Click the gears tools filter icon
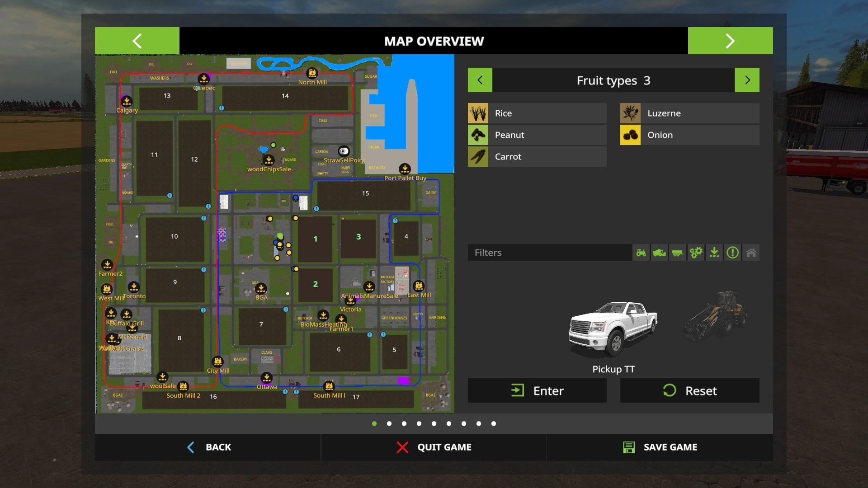The image size is (868, 488). point(696,253)
